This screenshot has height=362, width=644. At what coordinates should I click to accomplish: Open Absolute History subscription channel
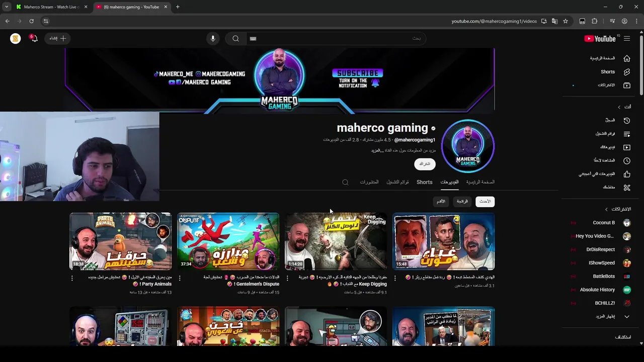(597, 290)
